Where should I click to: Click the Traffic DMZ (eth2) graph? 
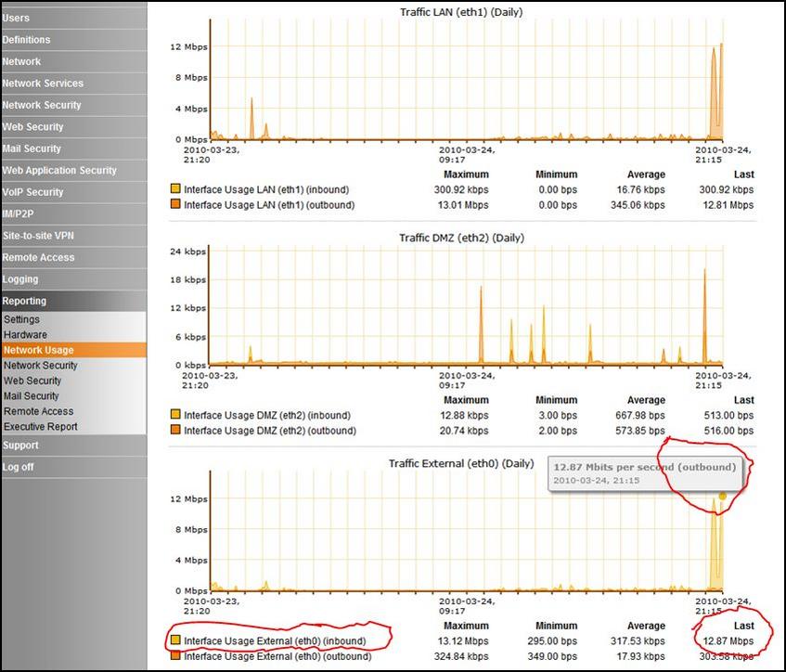tap(466, 306)
